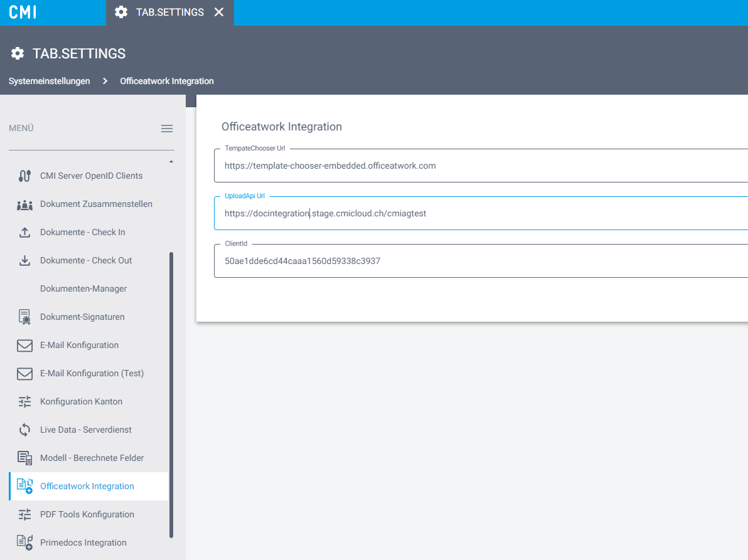
Task: Click Modell - Berechnete Felder calculator icon
Action: click(25, 458)
